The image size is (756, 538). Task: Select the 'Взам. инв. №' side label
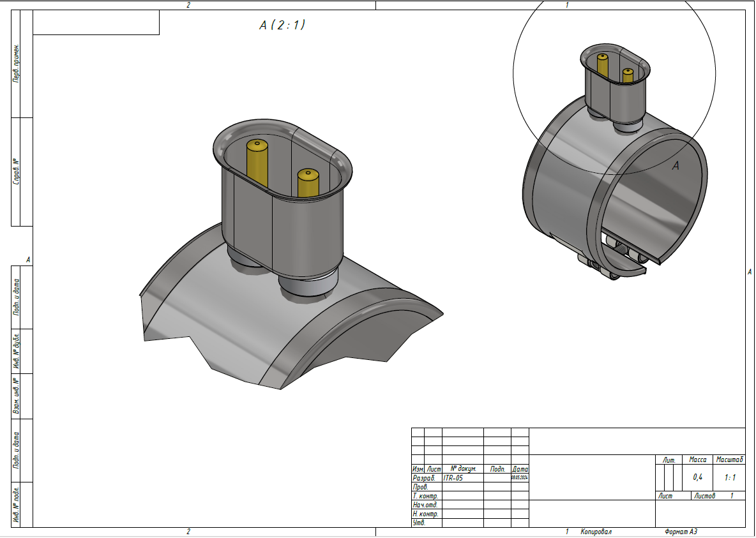click(17, 396)
